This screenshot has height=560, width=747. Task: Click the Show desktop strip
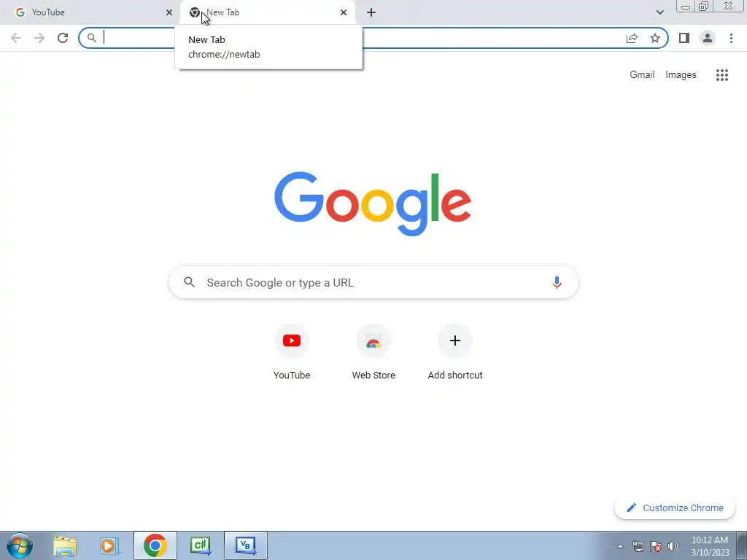click(742, 545)
